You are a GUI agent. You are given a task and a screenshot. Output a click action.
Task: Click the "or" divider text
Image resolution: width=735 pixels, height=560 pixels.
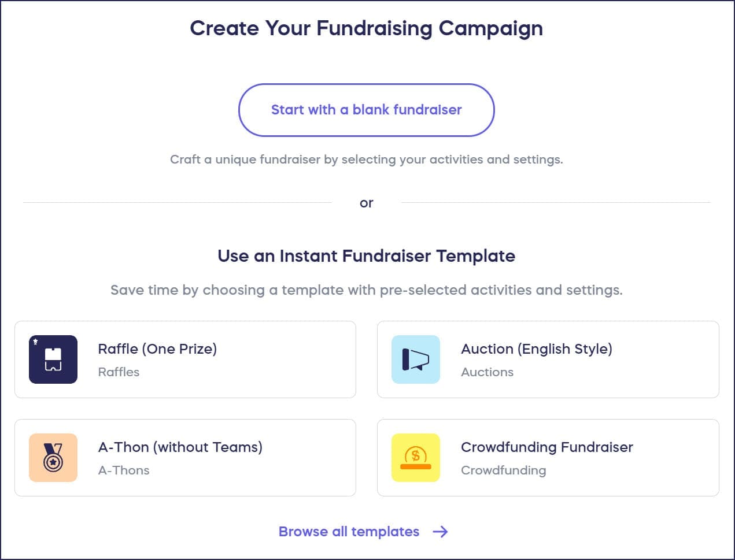(366, 203)
